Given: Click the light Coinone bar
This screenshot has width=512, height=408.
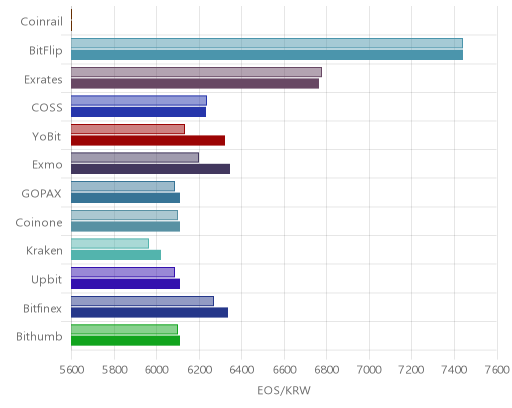Looking at the screenshot, I should point(124,215).
